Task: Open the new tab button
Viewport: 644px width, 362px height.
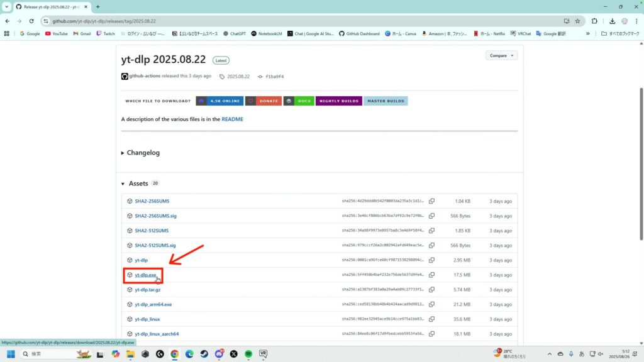Action: click(x=97, y=6)
